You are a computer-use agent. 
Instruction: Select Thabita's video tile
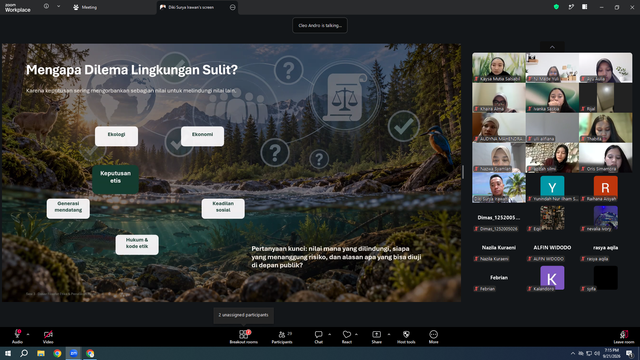click(605, 128)
